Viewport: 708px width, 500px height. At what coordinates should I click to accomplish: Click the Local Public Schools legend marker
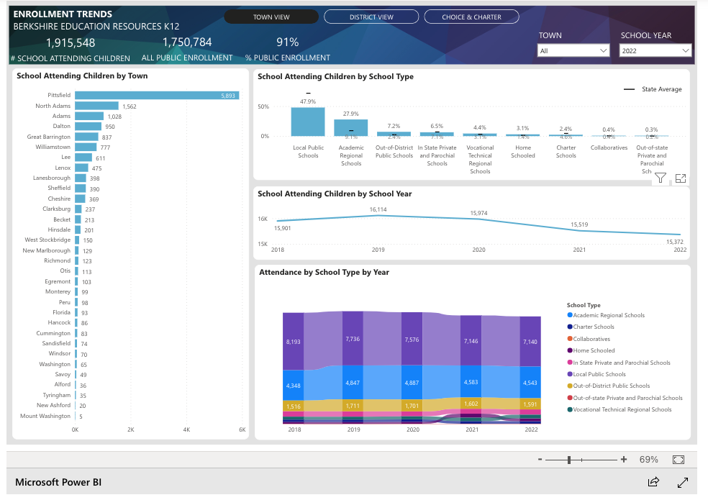pos(570,374)
